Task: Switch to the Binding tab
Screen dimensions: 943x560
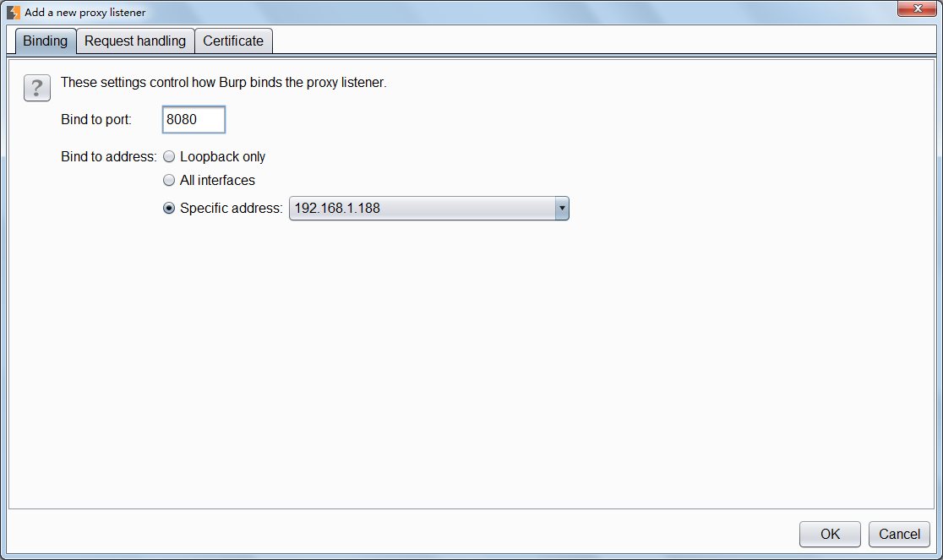Action: (46, 41)
